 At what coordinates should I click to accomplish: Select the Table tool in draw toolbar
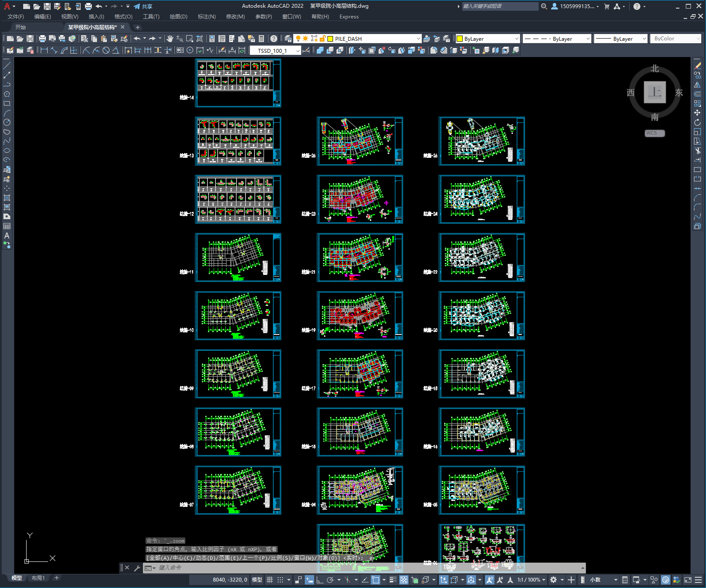pos(7,226)
